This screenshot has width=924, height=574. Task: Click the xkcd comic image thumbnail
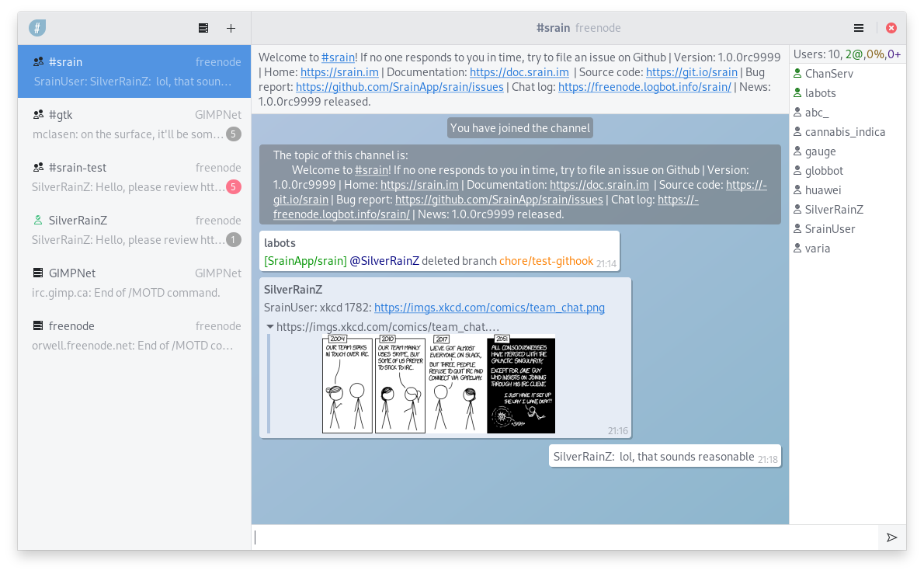[x=439, y=384]
